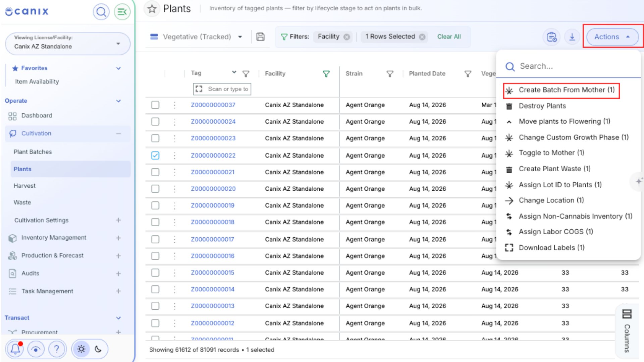Tick the checkbox for Z00000000012

155,323
